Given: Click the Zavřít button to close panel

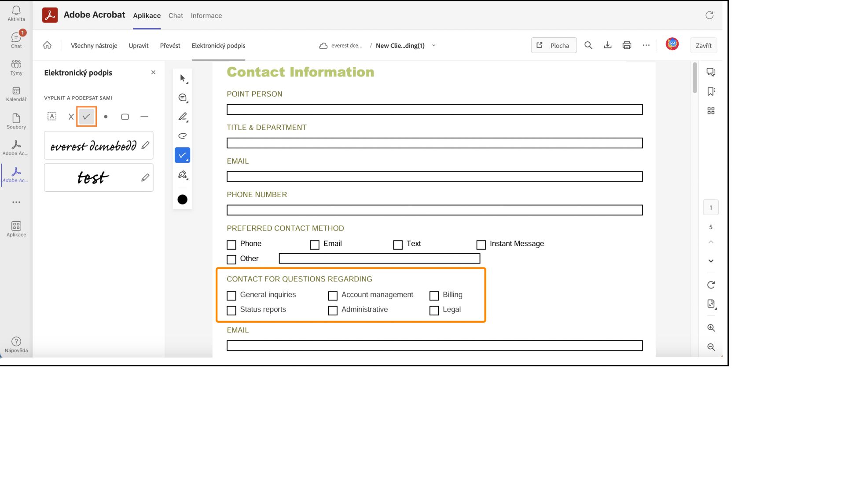Looking at the screenshot, I should [x=703, y=45].
